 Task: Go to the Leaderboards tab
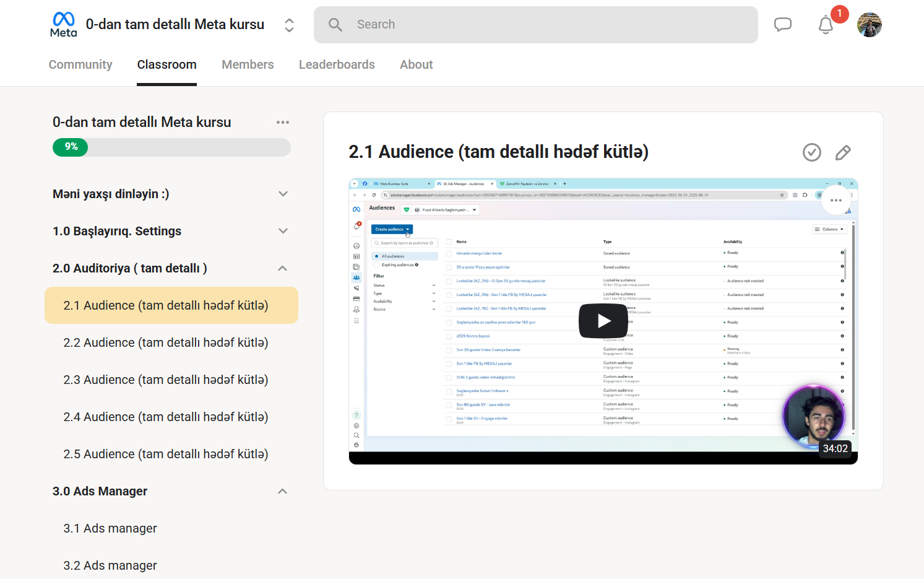click(337, 64)
